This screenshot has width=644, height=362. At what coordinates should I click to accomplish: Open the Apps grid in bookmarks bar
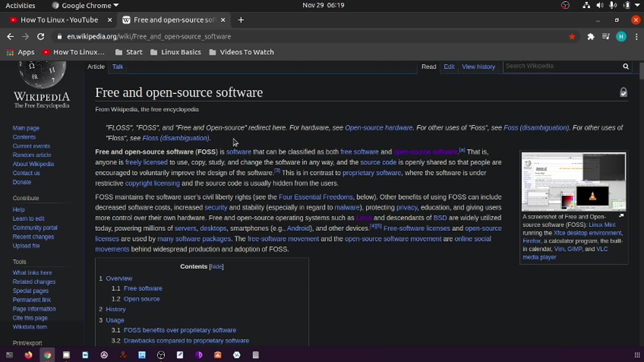click(21, 52)
